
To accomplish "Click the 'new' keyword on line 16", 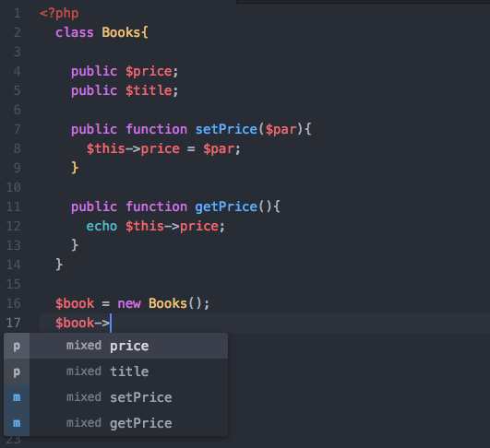I will [x=129, y=303].
